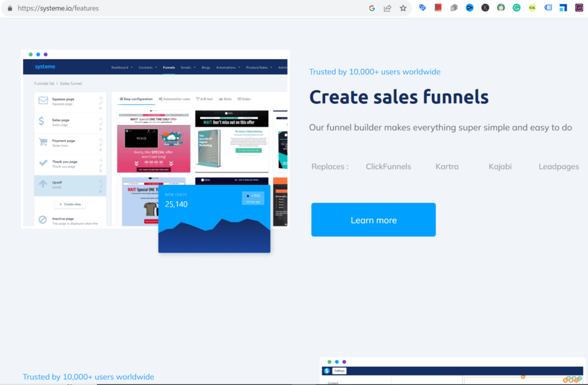This screenshot has width=588, height=385.
Task: Click the red book extension icon
Action: click(438, 8)
